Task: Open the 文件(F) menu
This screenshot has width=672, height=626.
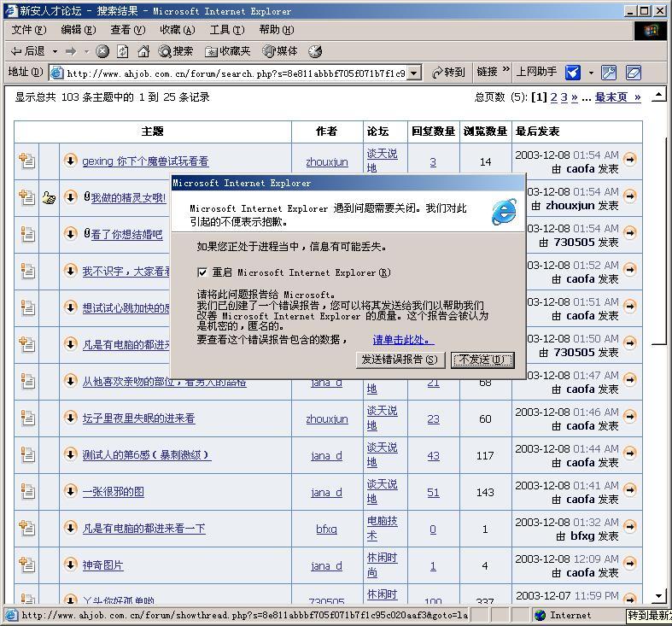Action: (x=29, y=30)
